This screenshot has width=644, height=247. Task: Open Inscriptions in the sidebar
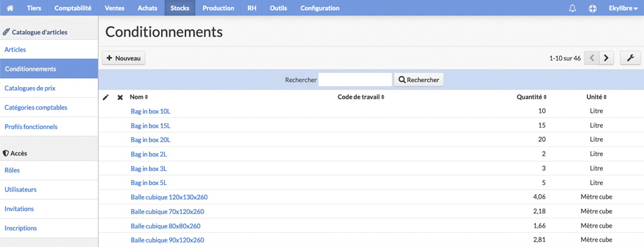(49, 228)
